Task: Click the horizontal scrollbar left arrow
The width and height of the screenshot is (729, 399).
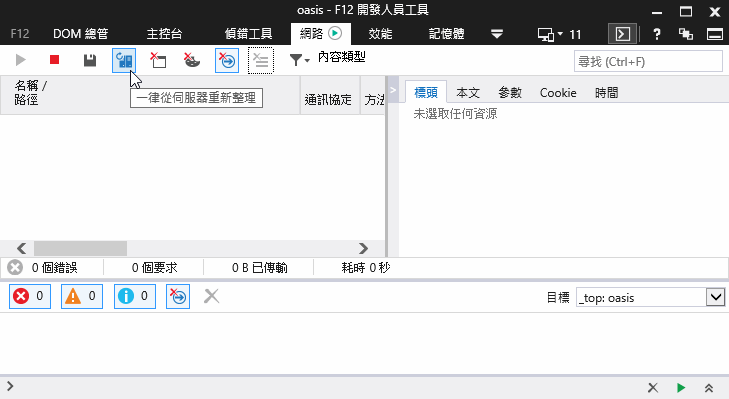Action: pos(21,248)
